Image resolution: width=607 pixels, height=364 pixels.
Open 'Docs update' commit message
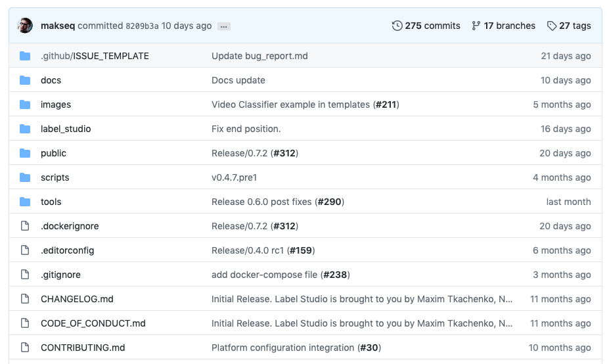(238, 80)
